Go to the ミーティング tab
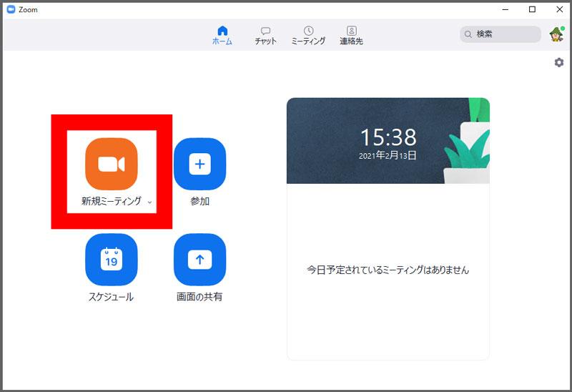Image resolution: width=572 pixels, height=392 pixels. click(x=308, y=35)
